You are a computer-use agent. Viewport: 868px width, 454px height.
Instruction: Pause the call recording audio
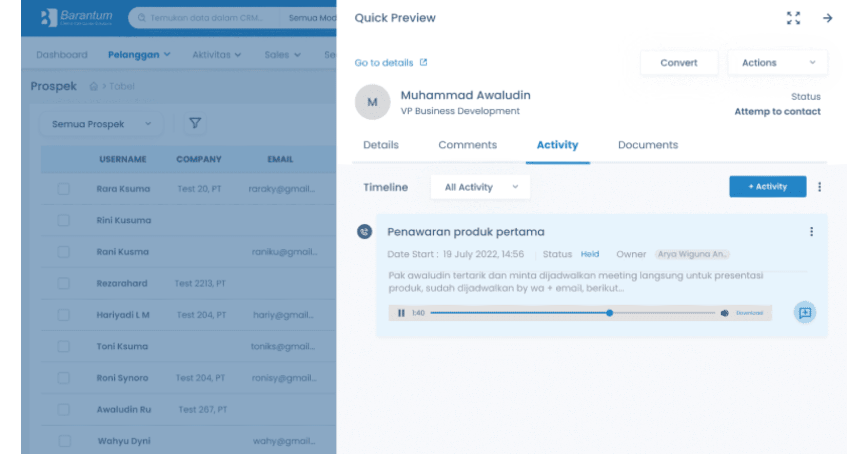(x=401, y=313)
